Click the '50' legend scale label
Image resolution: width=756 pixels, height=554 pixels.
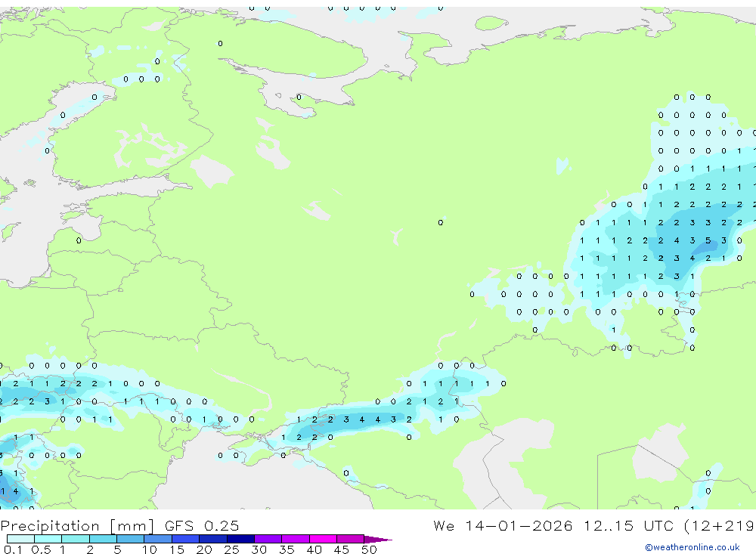(369, 549)
